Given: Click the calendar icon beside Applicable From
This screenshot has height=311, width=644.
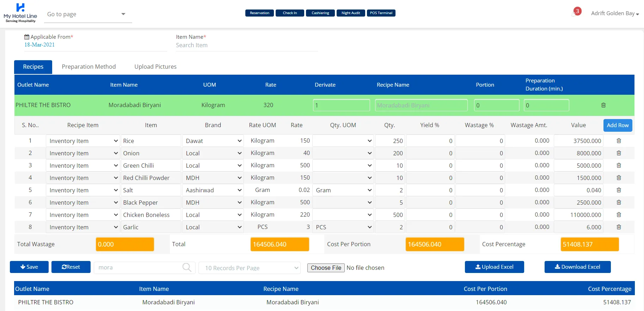Looking at the screenshot, I should tap(27, 37).
